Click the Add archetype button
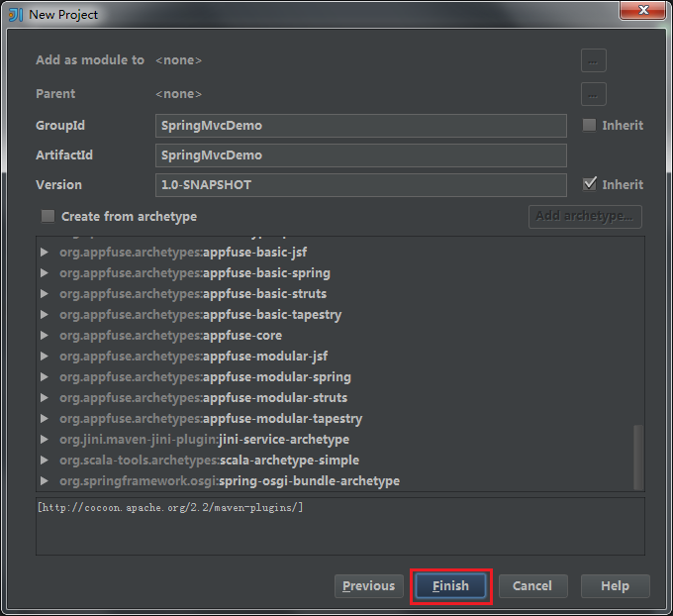673x616 pixels. [585, 217]
